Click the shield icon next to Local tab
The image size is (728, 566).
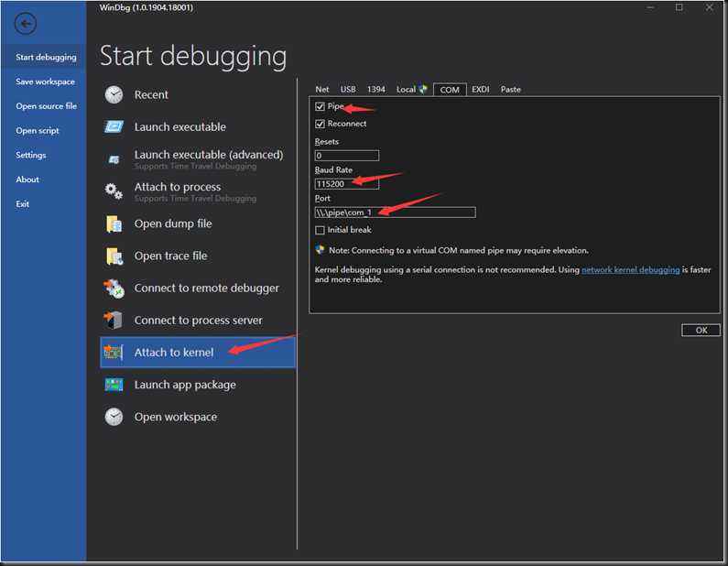pyautogui.click(x=423, y=89)
